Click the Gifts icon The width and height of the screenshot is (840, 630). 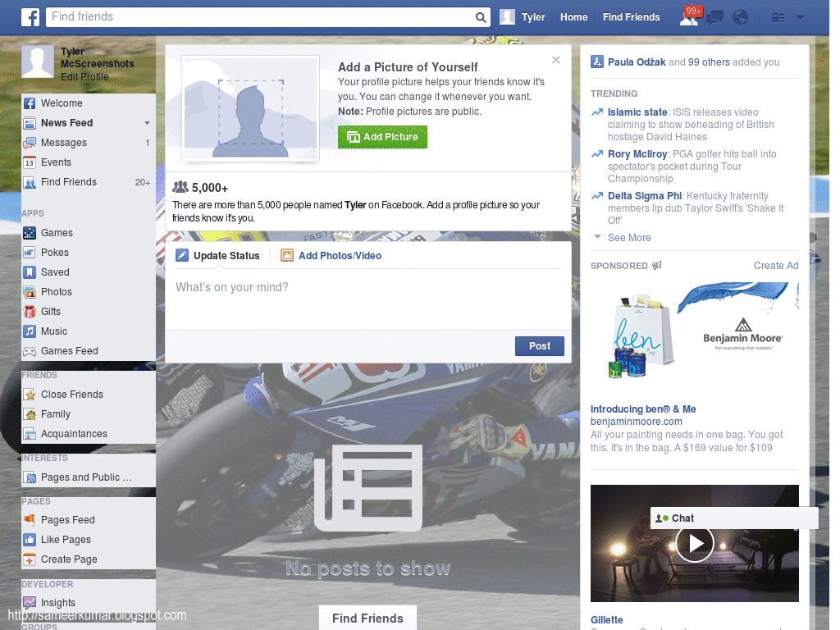coord(30,311)
